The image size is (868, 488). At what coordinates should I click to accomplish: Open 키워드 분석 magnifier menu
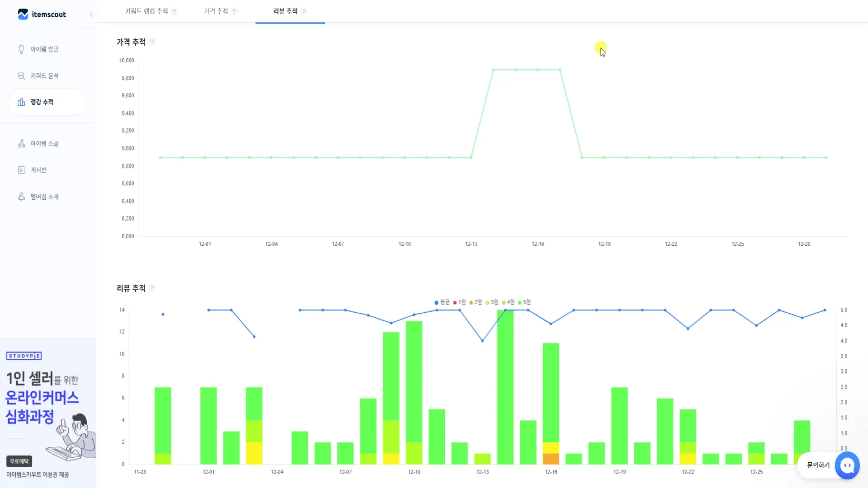pos(21,76)
